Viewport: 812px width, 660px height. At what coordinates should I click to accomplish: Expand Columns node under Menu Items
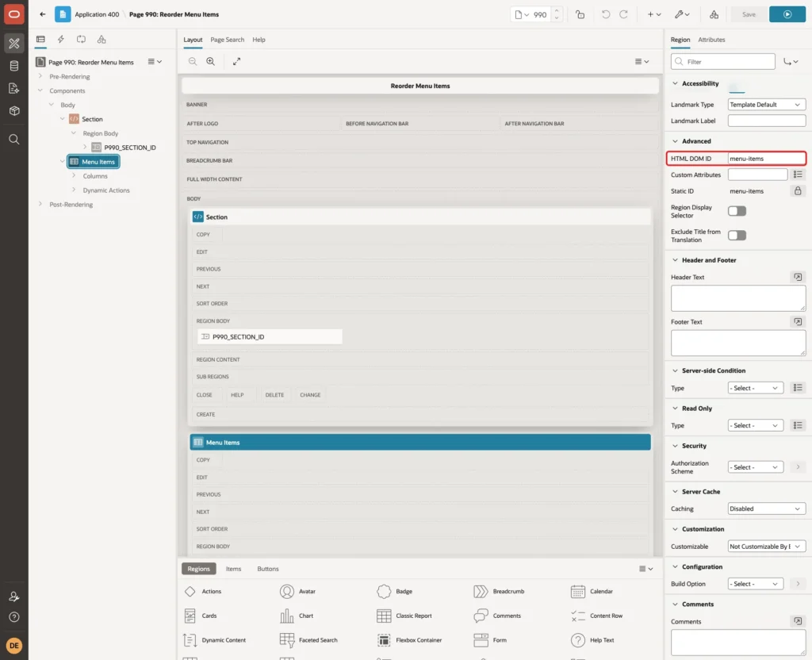[x=74, y=175]
